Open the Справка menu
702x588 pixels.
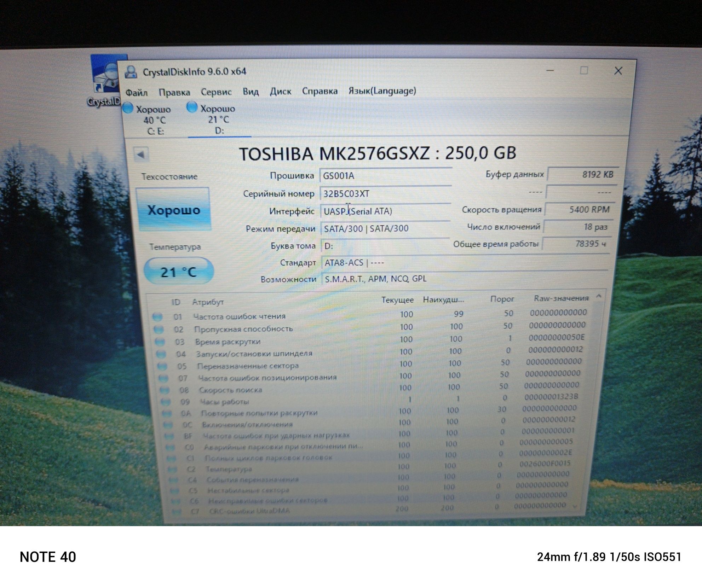320,91
